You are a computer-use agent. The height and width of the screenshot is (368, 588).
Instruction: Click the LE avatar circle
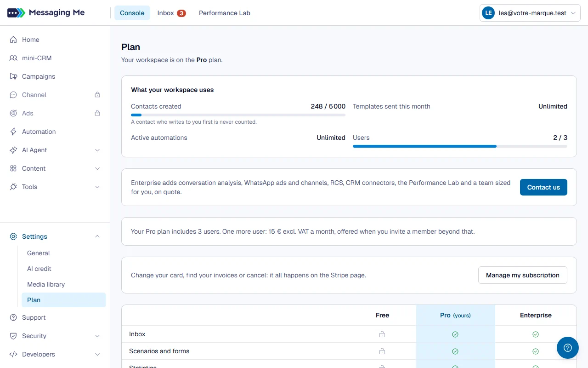click(x=488, y=13)
